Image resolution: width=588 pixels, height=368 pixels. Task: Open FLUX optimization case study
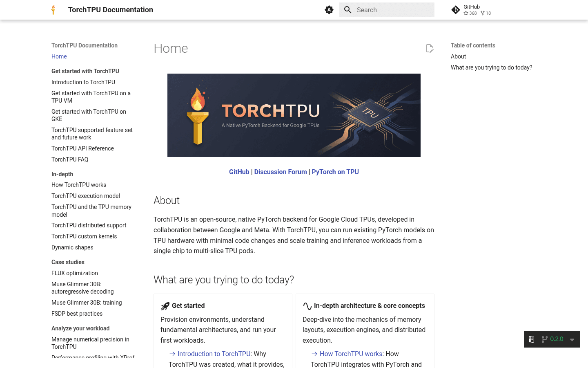click(75, 273)
